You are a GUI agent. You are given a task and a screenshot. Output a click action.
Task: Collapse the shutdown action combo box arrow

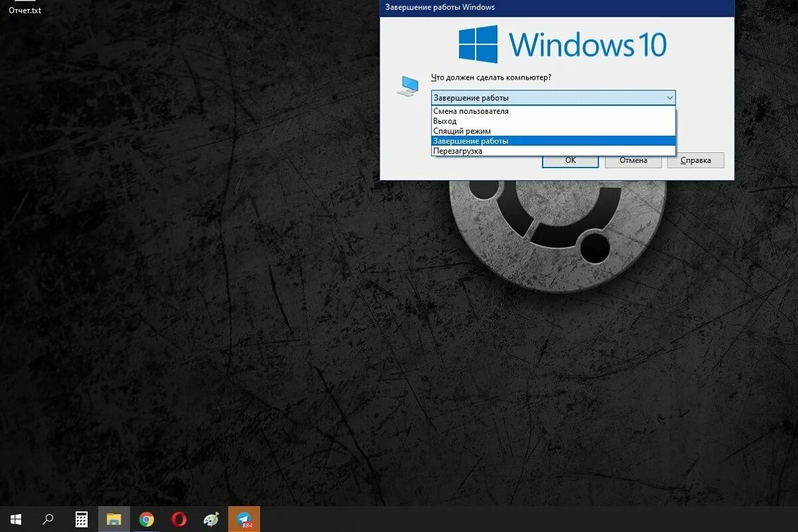tap(669, 98)
